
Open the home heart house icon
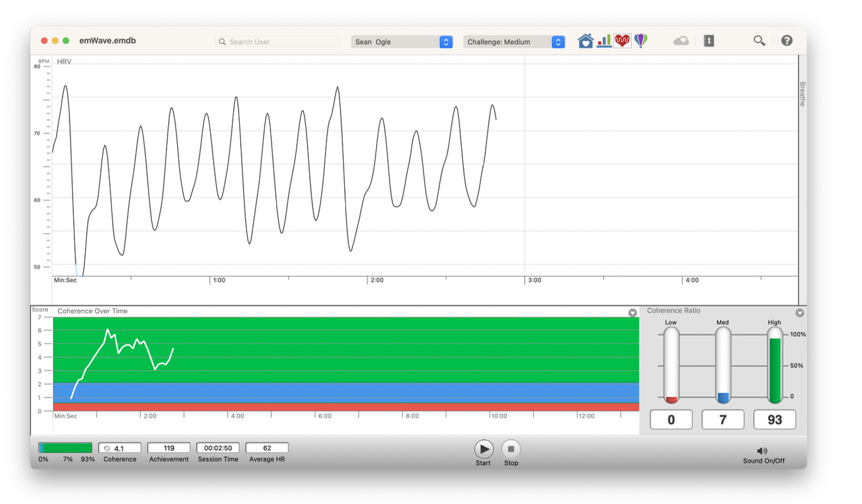tap(585, 41)
